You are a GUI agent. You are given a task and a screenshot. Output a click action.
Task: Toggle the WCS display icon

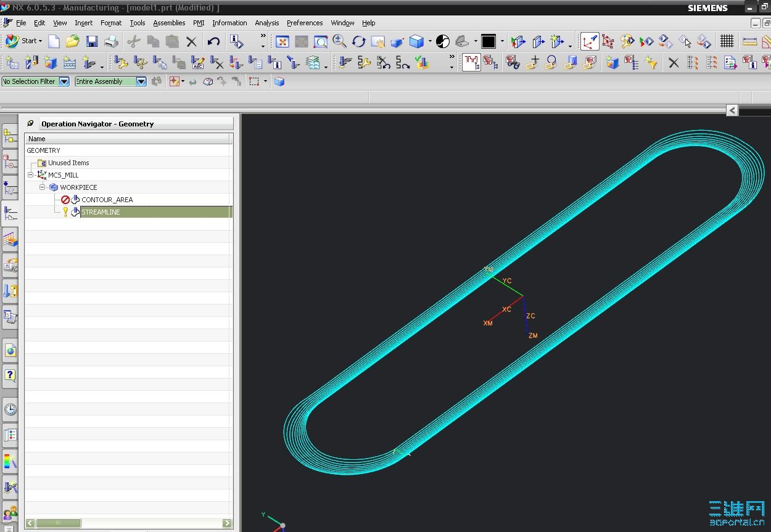point(590,41)
